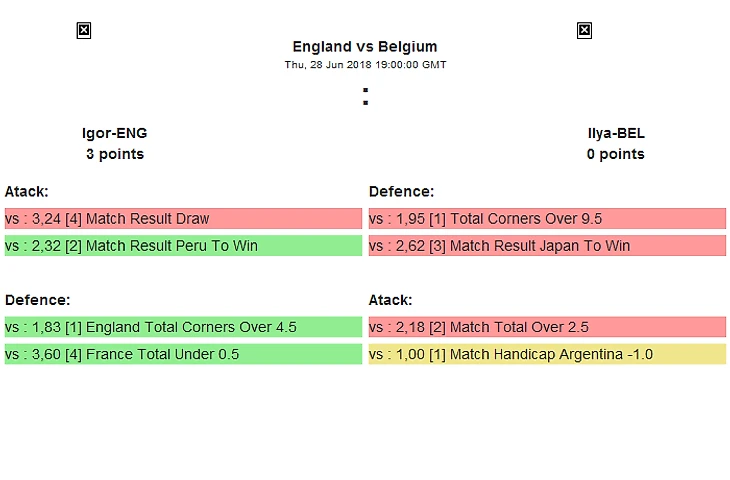Screen dimensions: 730x480
Task: Select the Total Corners Over 9.5 row
Action: [x=547, y=219]
